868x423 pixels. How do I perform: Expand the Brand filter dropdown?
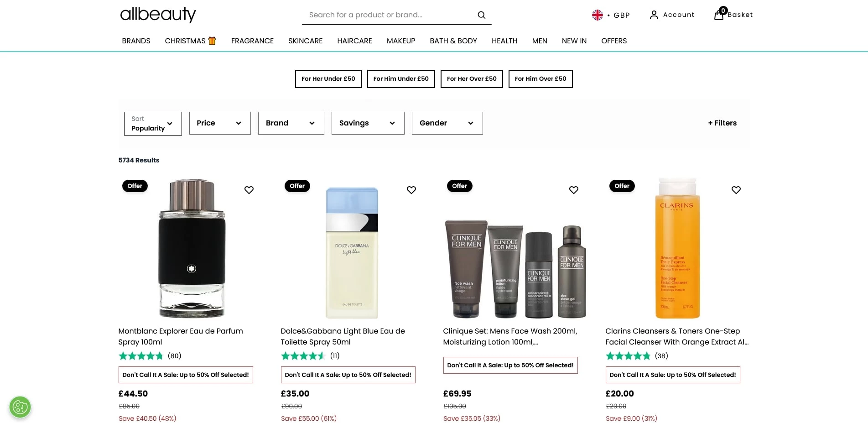tap(291, 123)
